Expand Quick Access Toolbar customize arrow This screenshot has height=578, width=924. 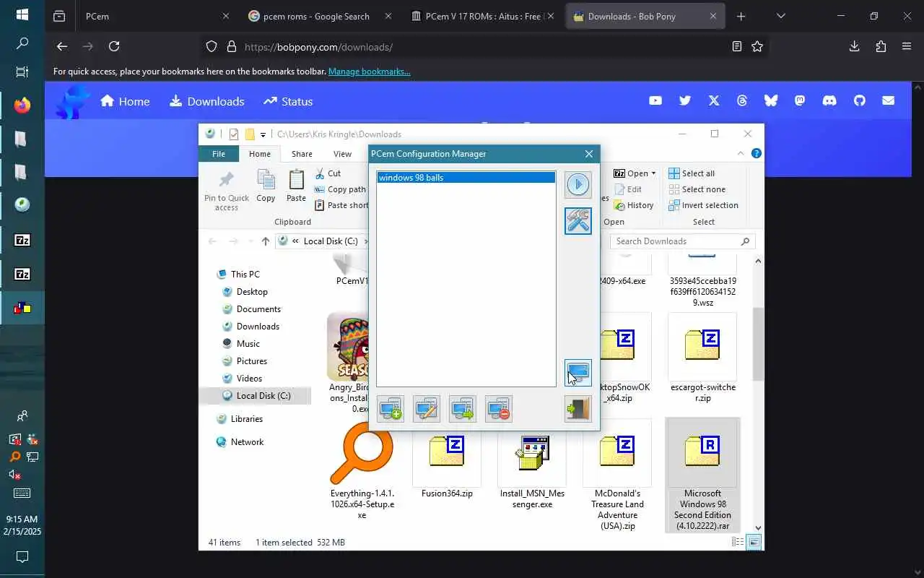pos(263,134)
